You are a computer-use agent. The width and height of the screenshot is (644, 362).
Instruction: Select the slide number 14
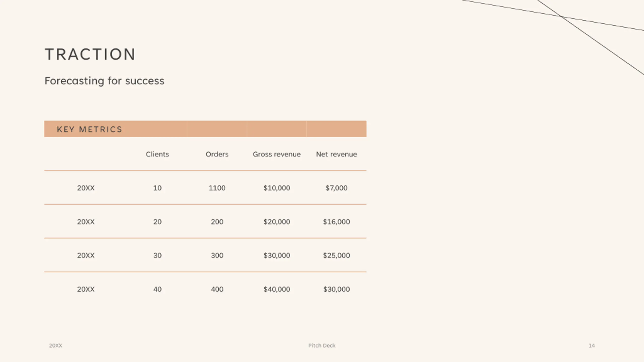pos(591,346)
